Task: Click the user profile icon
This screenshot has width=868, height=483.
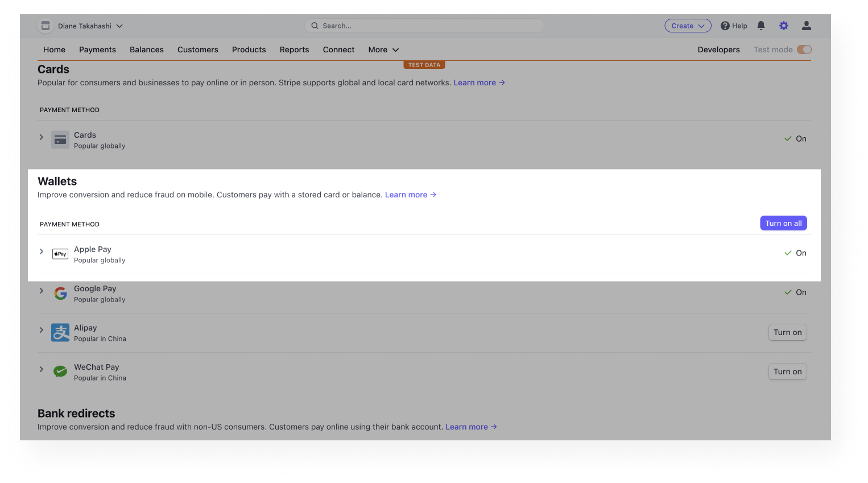Action: pyautogui.click(x=806, y=26)
